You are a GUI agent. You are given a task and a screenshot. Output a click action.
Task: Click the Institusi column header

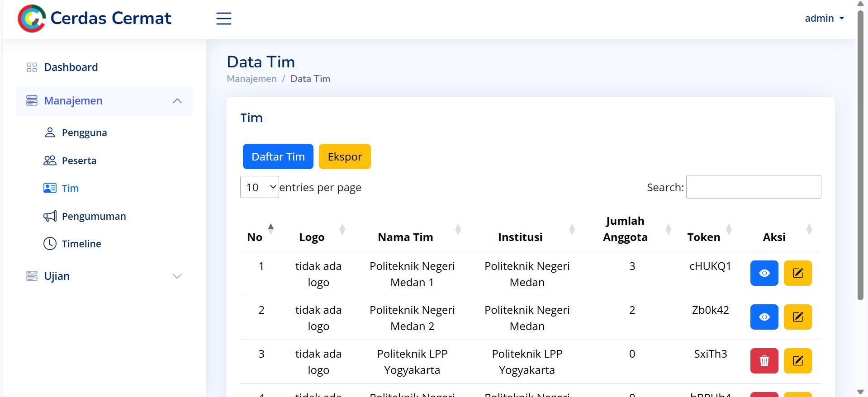[520, 237]
